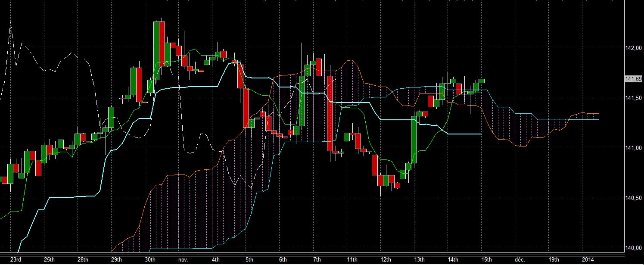Click the 23rd date label
This screenshot has height=265, width=644.
[16, 259]
